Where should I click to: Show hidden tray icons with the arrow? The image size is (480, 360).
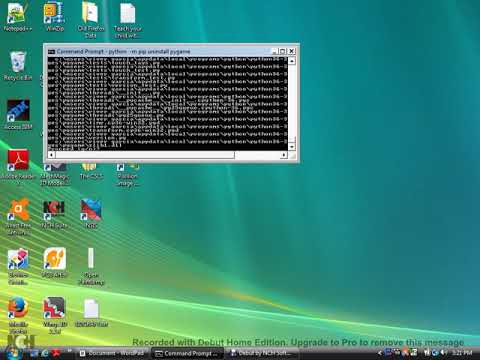[x=379, y=353]
